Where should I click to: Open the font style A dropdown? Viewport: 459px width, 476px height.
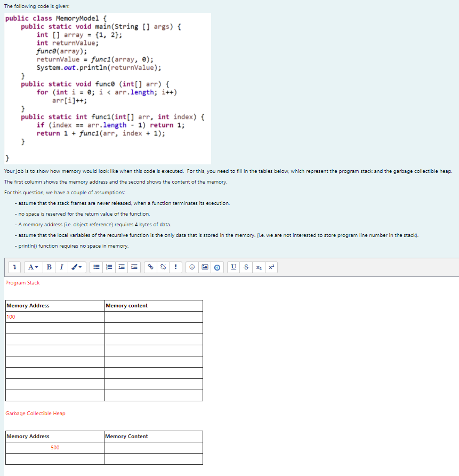tap(33, 267)
